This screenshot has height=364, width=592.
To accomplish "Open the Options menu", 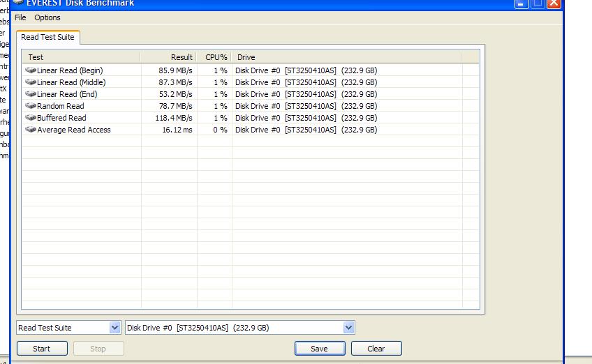I will [47, 17].
